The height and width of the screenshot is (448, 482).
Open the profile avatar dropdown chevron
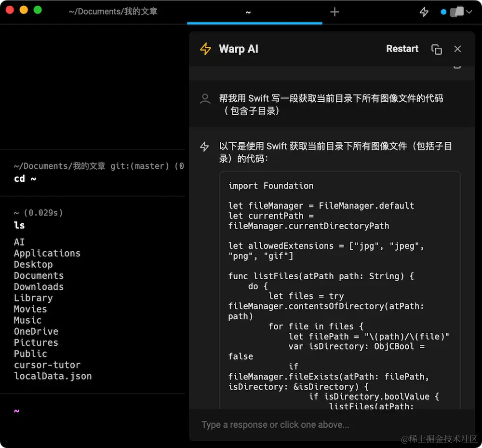(x=469, y=12)
